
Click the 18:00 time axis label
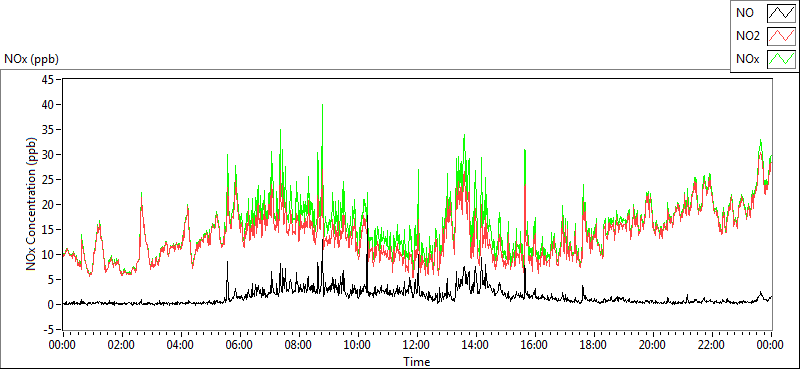pos(594,345)
